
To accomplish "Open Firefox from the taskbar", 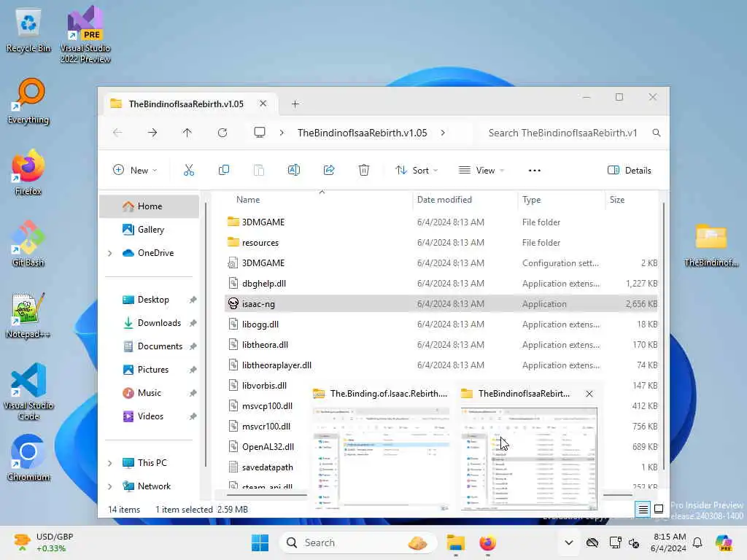I will [x=487, y=542].
